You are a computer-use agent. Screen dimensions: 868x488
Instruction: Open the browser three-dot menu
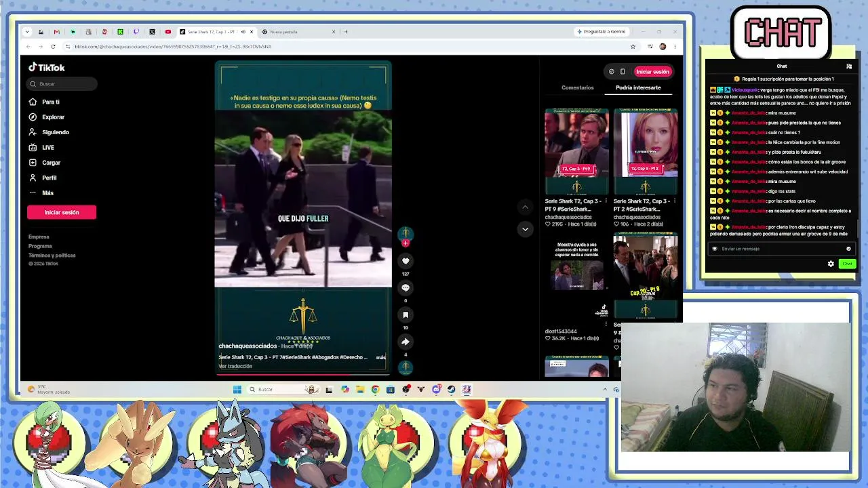(675, 46)
